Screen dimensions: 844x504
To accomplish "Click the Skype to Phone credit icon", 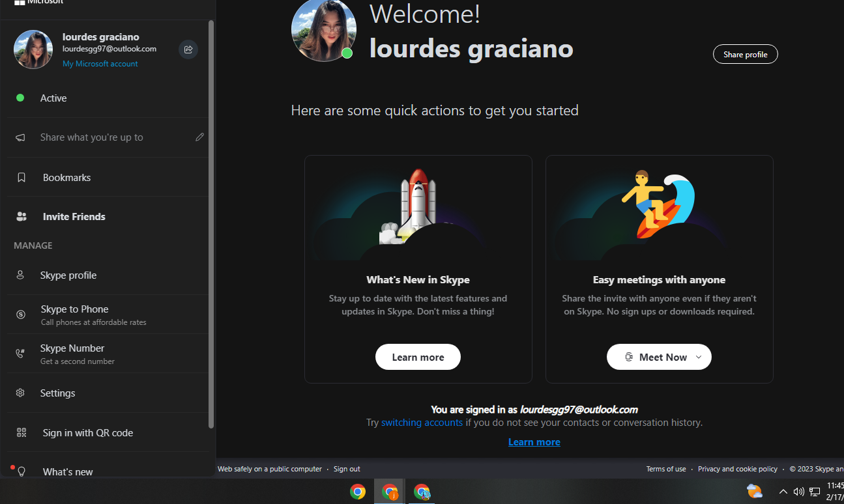I will click(21, 315).
